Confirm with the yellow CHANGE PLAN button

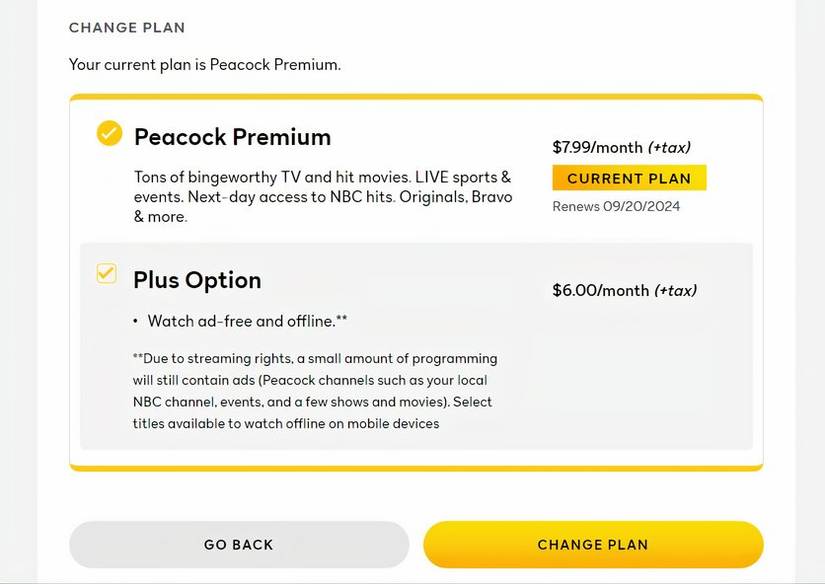[593, 545]
